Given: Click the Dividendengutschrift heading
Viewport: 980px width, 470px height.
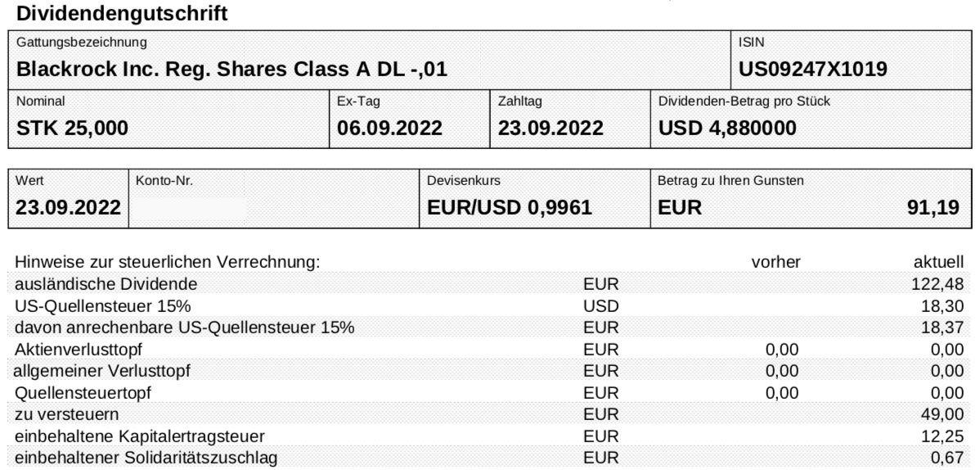Looking at the screenshot, I should tap(122, 14).
